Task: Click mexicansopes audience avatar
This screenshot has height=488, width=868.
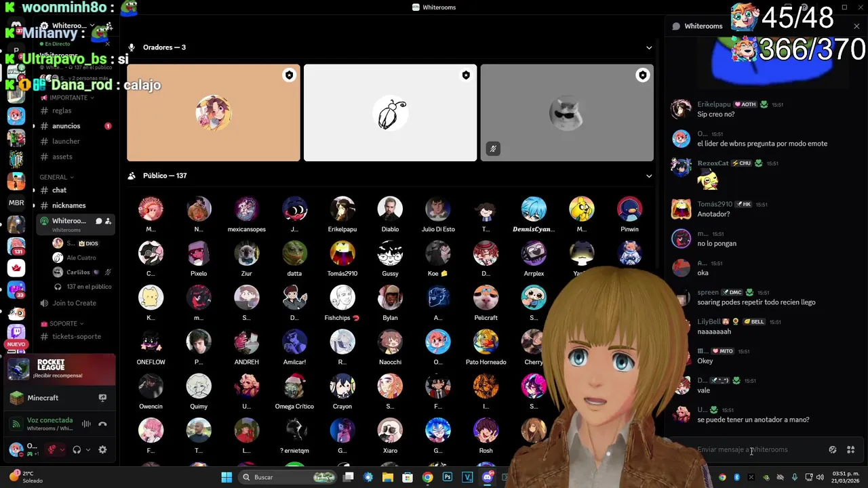Action: coord(246,209)
